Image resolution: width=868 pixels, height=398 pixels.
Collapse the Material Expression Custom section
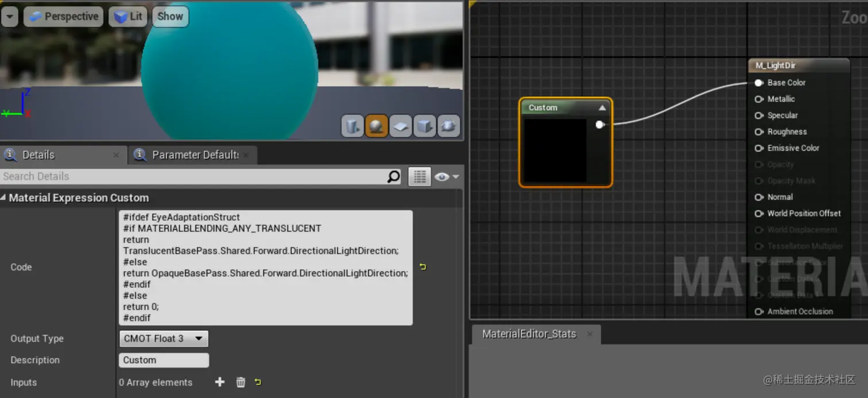coord(5,198)
